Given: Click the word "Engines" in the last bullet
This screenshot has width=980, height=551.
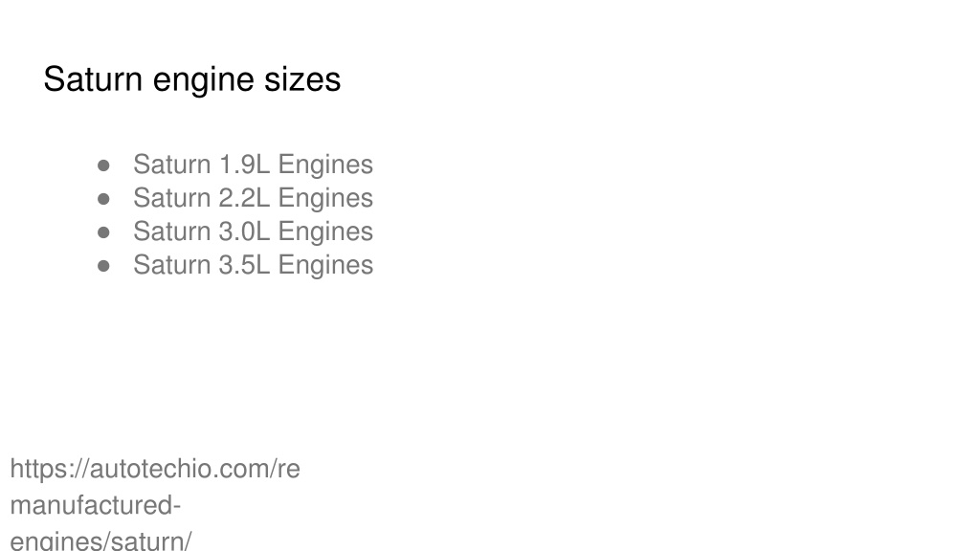Looking at the screenshot, I should point(325,266).
